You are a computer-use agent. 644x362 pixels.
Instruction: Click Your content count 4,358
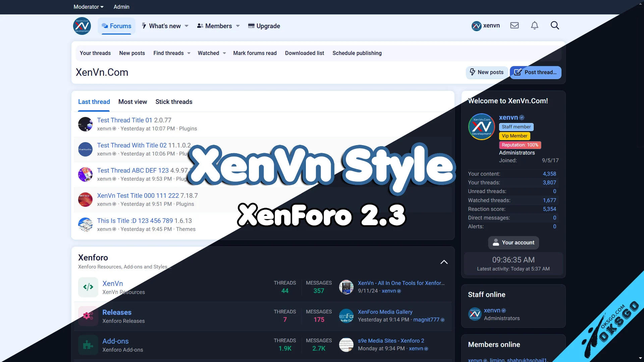(549, 174)
